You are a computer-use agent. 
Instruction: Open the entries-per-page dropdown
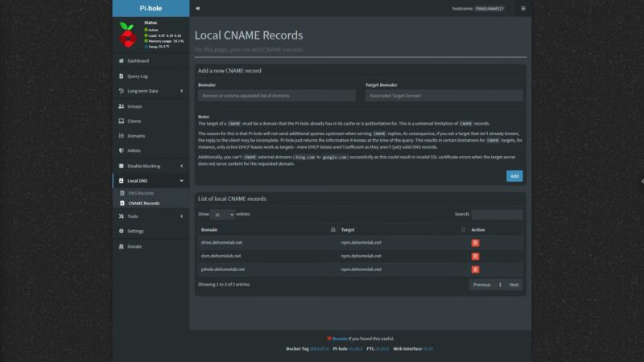222,215
